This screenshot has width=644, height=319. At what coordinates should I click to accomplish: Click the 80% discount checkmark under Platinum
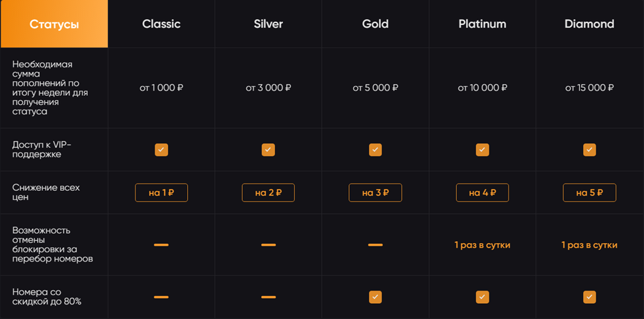(482, 297)
